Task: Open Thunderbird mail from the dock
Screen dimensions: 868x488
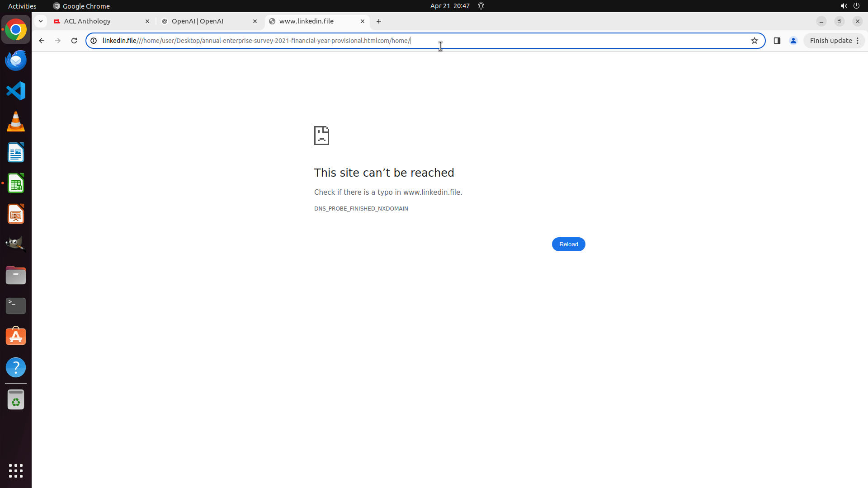Action: pos(16,60)
